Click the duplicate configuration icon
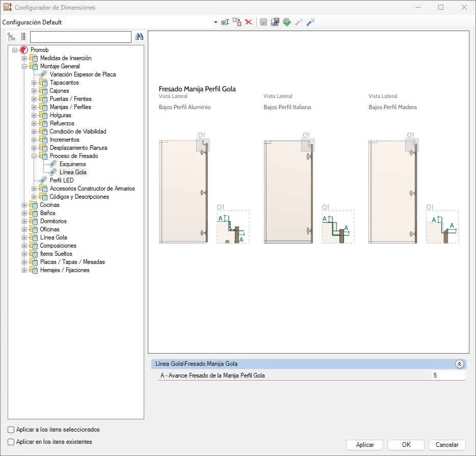476x456 pixels. [x=237, y=22]
